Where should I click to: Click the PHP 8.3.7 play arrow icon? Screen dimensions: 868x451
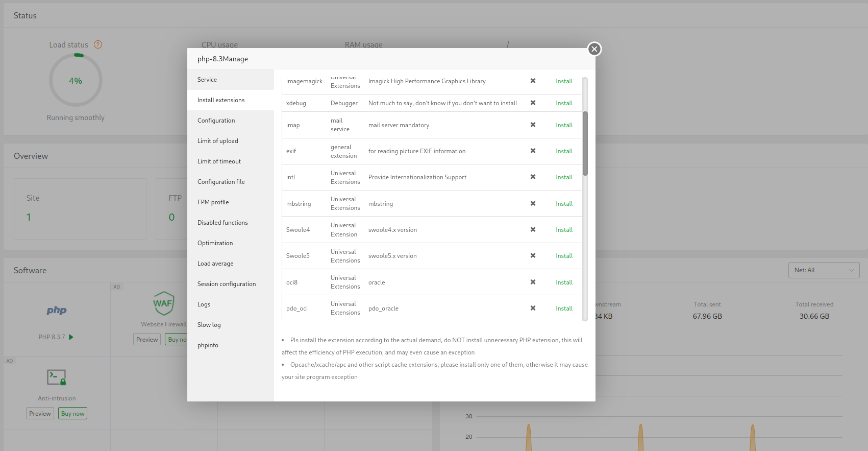pos(71,337)
